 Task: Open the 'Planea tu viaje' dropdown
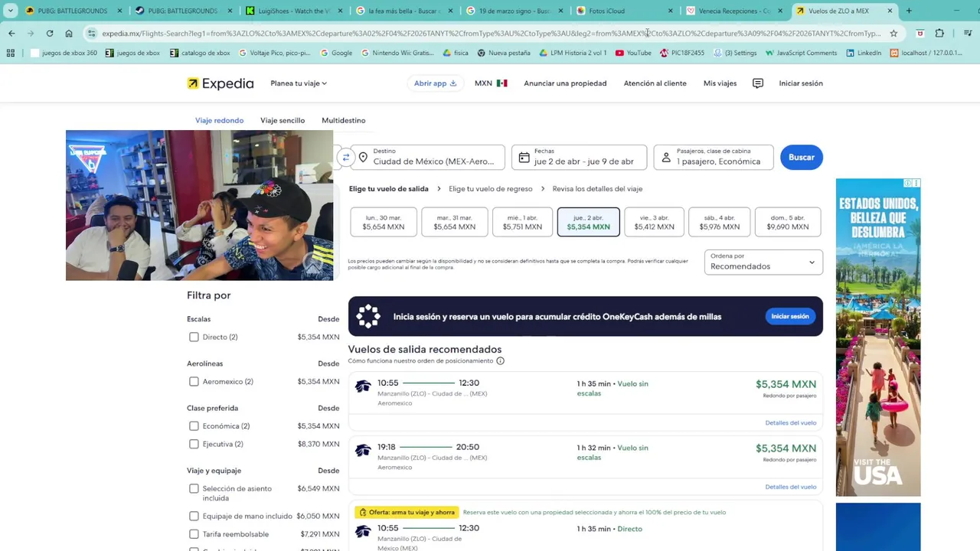[x=299, y=83]
